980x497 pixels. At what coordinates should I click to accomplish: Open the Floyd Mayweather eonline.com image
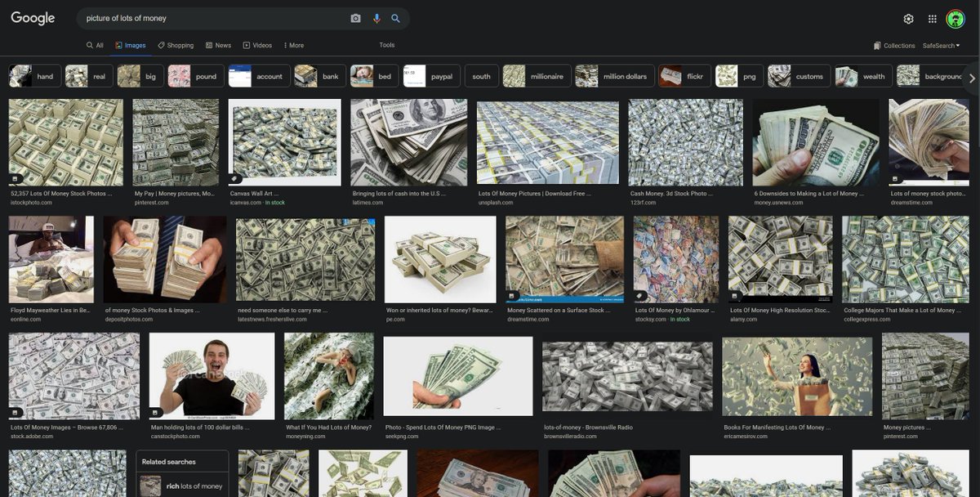(x=51, y=259)
